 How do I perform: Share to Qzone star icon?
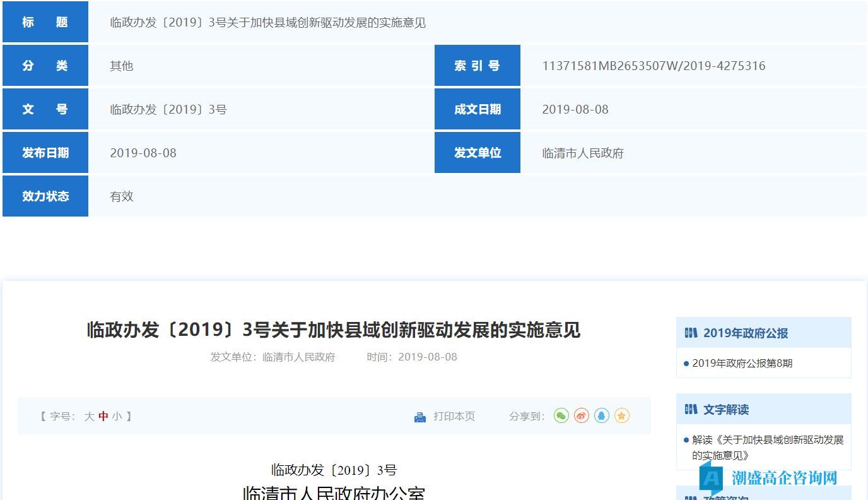(622, 415)
